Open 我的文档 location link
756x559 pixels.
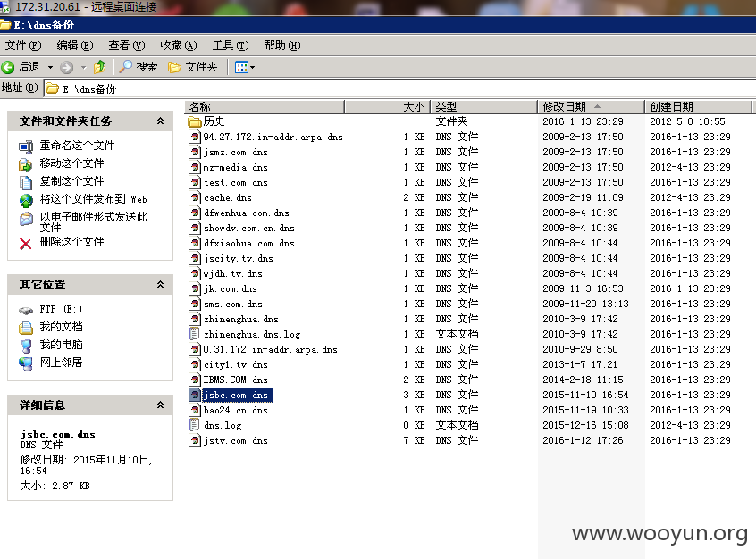pyautogui.click(x=61, y=327)
